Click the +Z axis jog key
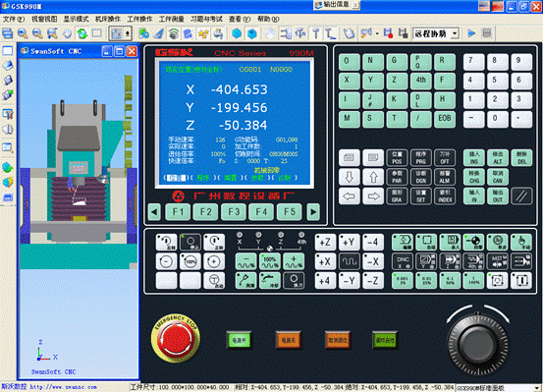 [324, 243]
